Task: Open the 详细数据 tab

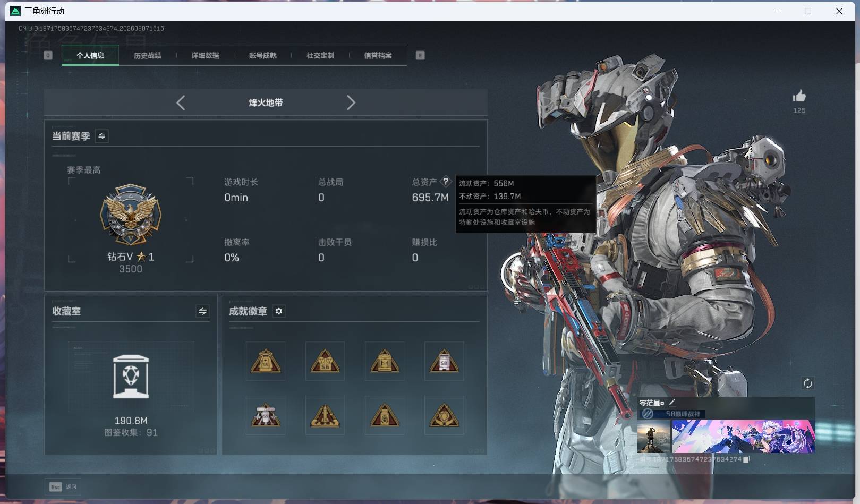Action: 205,55
